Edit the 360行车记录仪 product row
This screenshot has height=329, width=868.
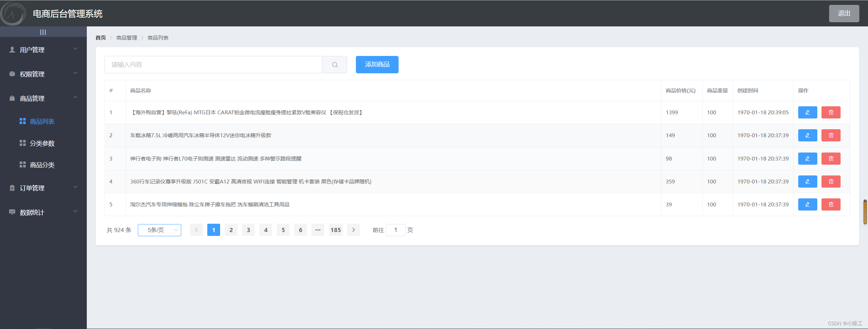point(808,182)
